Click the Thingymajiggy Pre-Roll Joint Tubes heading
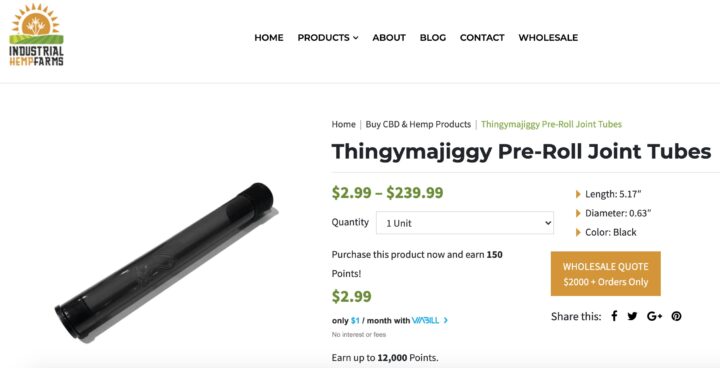 [521, 151]
